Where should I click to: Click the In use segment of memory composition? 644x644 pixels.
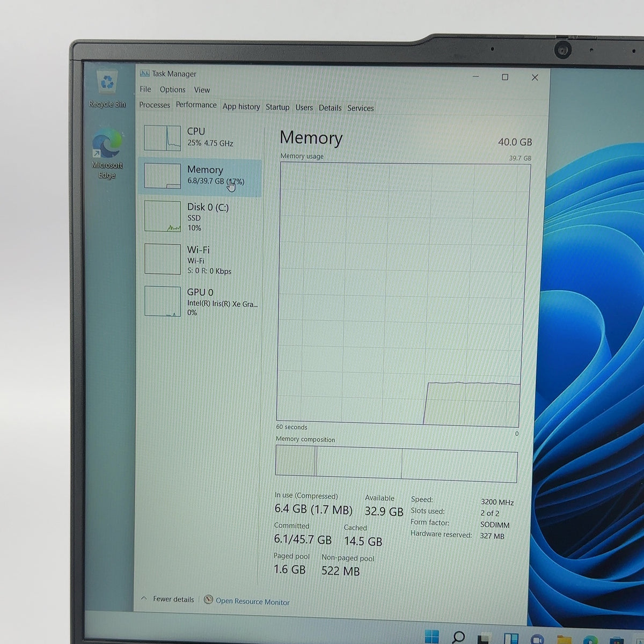pos(295,461)
